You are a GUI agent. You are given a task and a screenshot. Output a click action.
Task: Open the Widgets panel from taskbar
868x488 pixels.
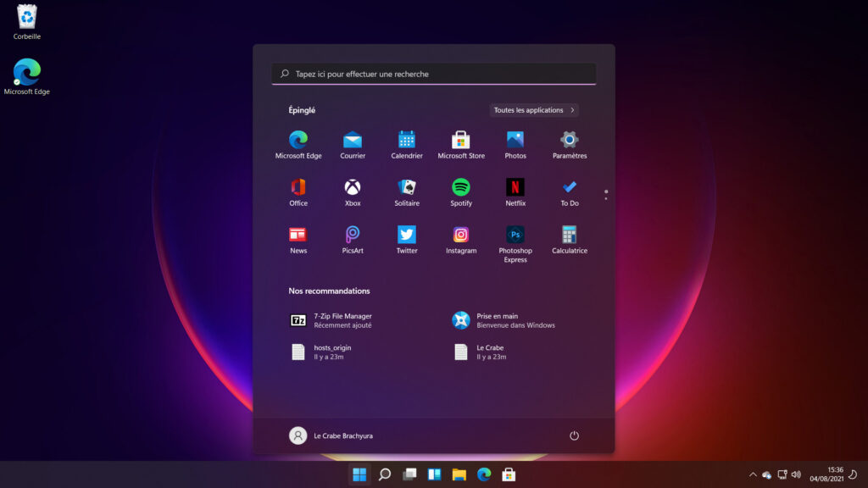(434, 474)
